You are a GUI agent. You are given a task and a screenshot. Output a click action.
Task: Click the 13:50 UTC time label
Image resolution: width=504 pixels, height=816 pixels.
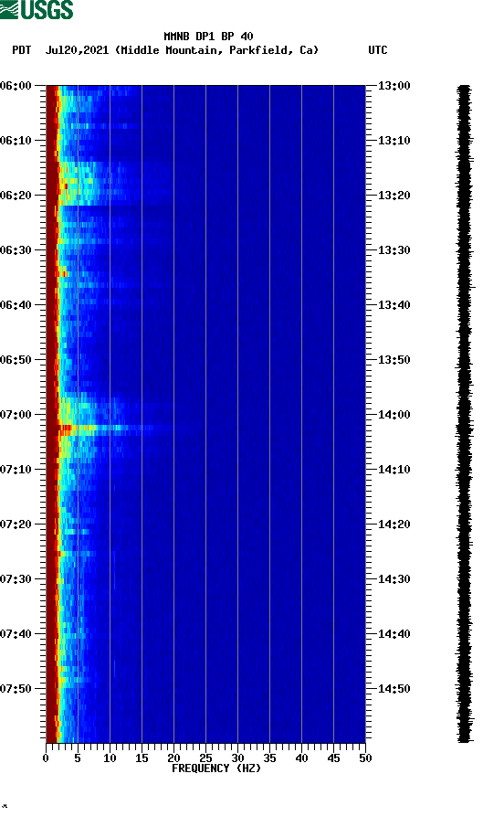point(394,360)
